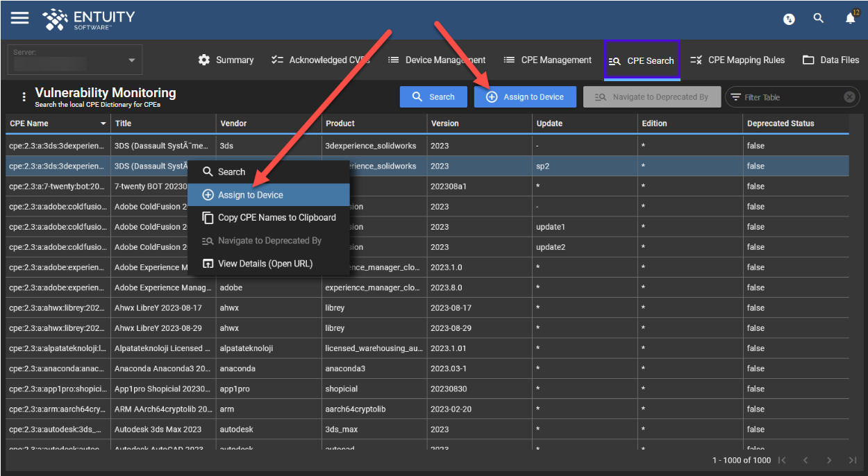
Task: Go to the previous page
Action: [806, 460]
